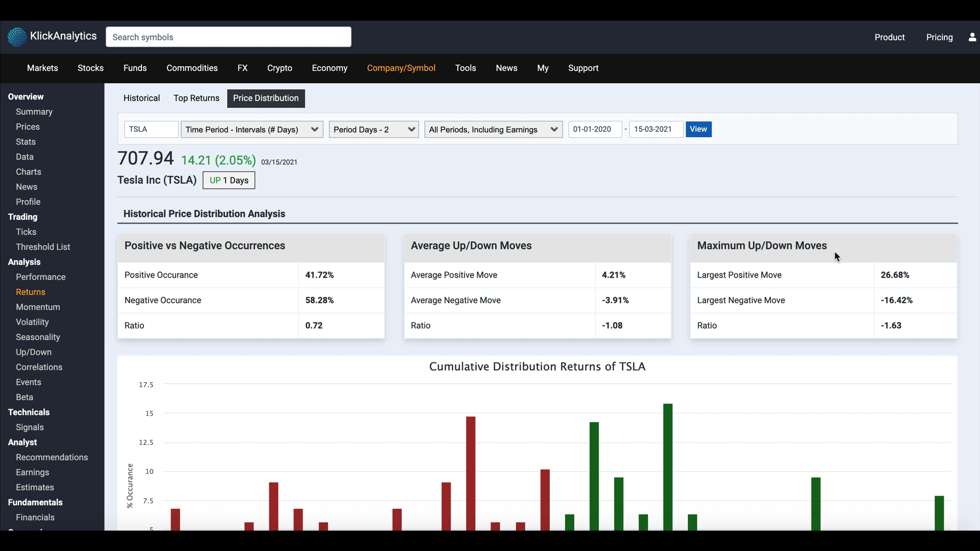Screen dimensions: 980x551
Task: Open Profile in the sidebar
Action: 28,202
